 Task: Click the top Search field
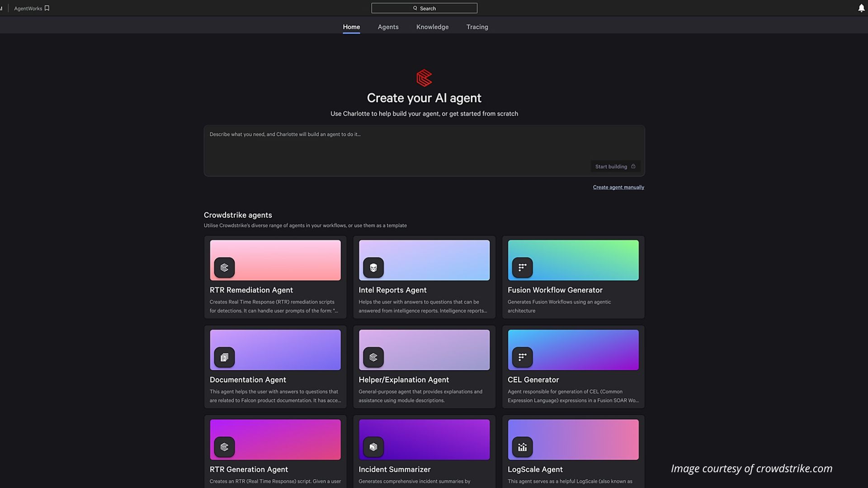[x=424, y=8]
